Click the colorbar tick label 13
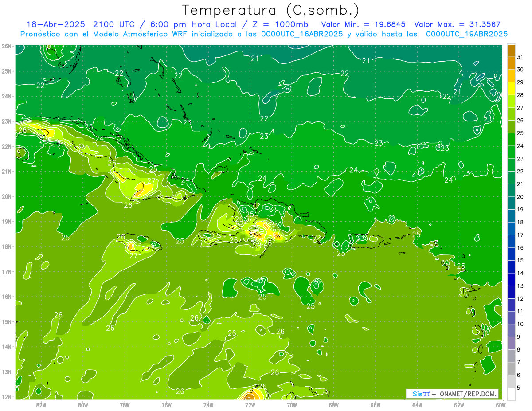This screenshot has width=532, height=411. click(x=520, y=286)
